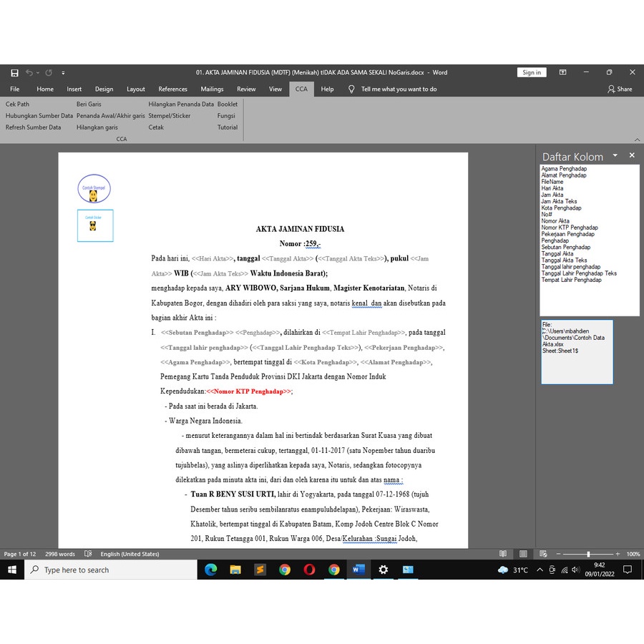This screenshot has width=644, height=644.
Task: Click the Stempel/Sticker command
Action: (x=170, y=116)
